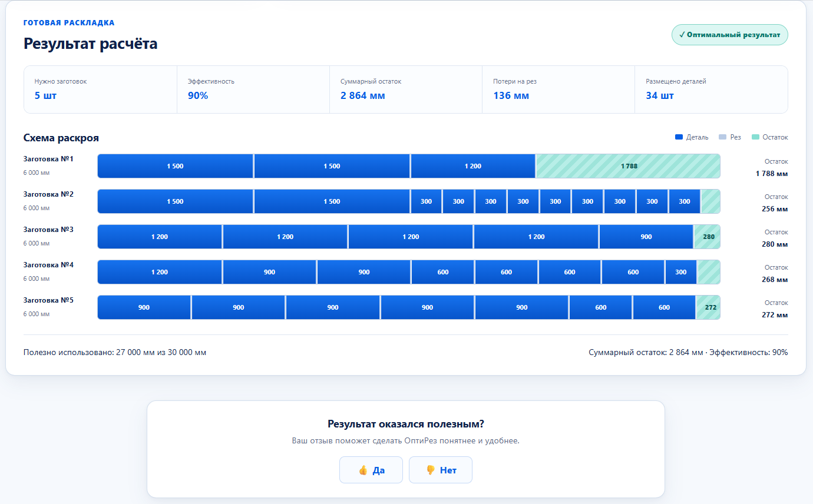The height and width of the screenshot is (504, 813).
Task: Click the '136 мм' Потери на рез value
Action: click(x=511, y=95)
